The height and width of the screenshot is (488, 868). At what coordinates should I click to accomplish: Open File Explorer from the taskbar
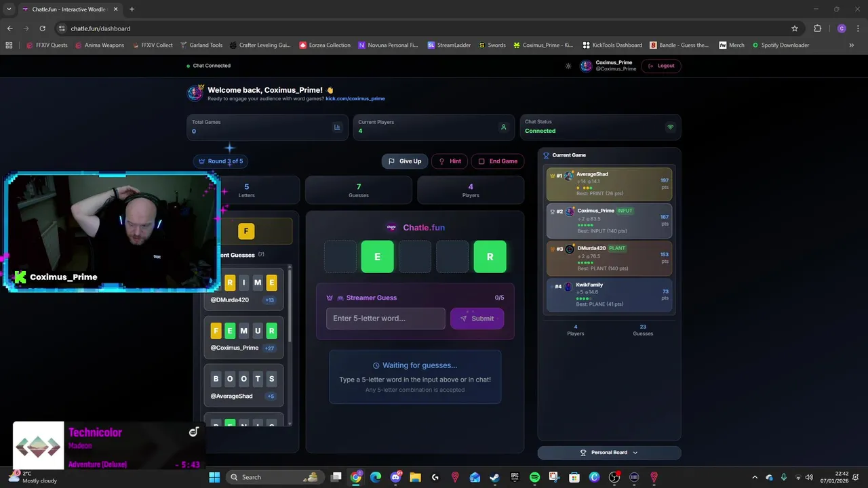pyautogui.click(x=415, y=477)
